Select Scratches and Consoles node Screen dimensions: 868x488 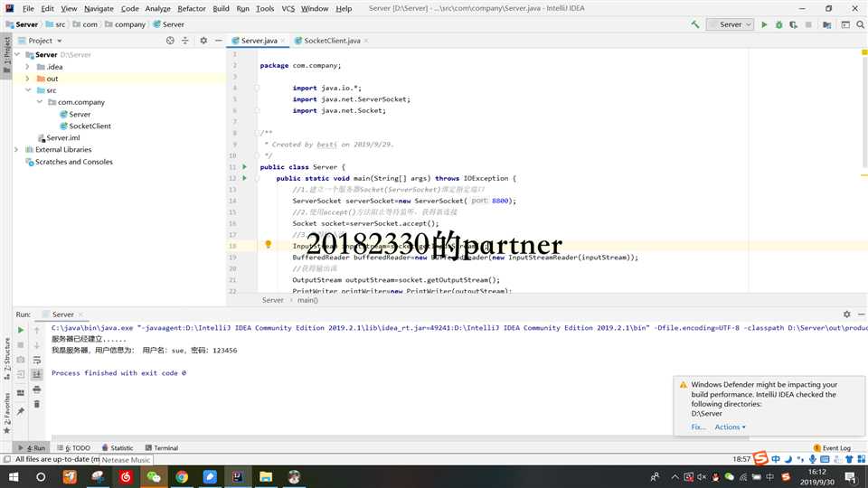click(x=73, y=162)
